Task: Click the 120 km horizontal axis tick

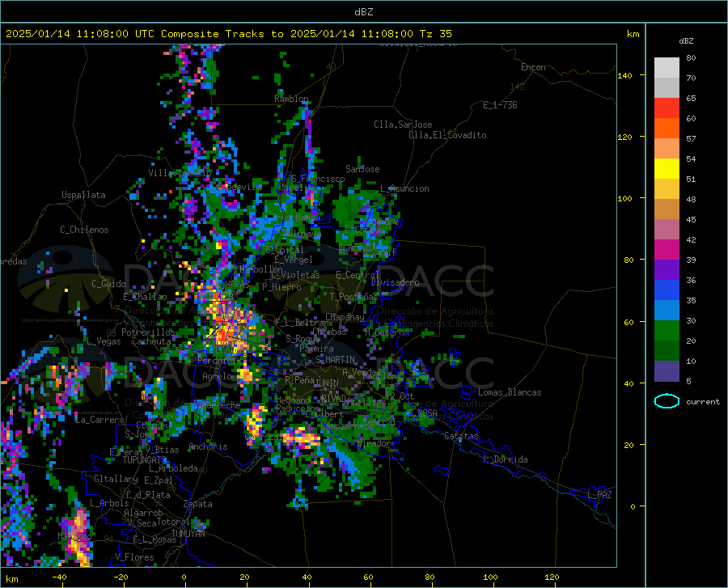Action: [x=552, y=577]
